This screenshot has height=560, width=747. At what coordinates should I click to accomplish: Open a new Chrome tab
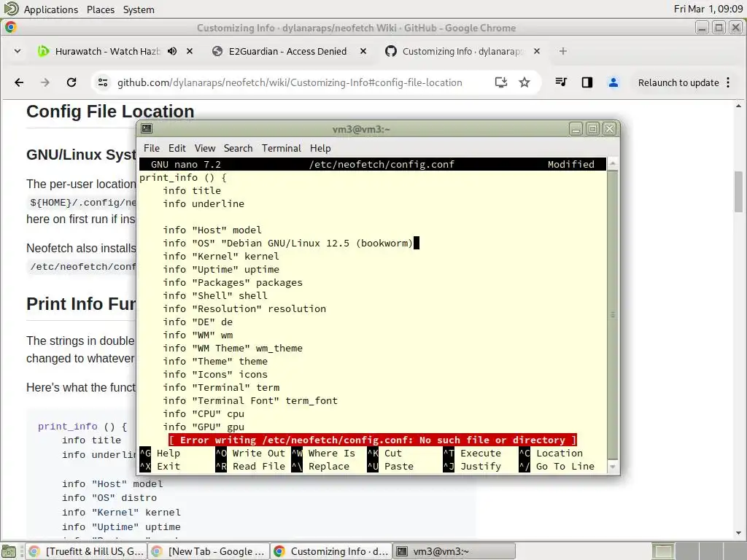[x=562, y=51]
